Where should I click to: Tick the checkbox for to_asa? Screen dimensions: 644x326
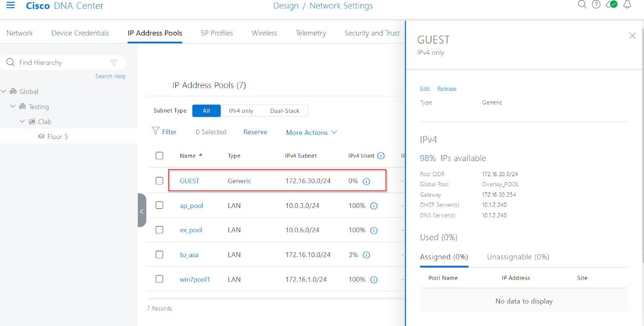point(159,254)
